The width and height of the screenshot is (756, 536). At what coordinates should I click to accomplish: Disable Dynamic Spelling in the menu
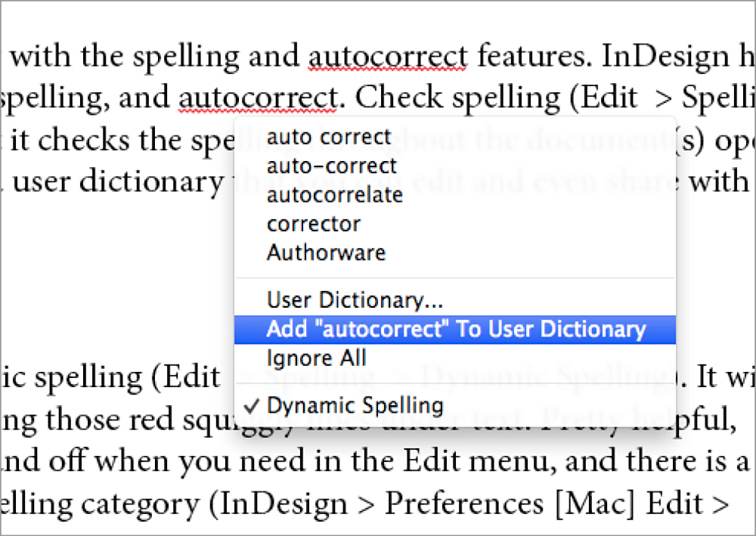(x=354, y=405)
